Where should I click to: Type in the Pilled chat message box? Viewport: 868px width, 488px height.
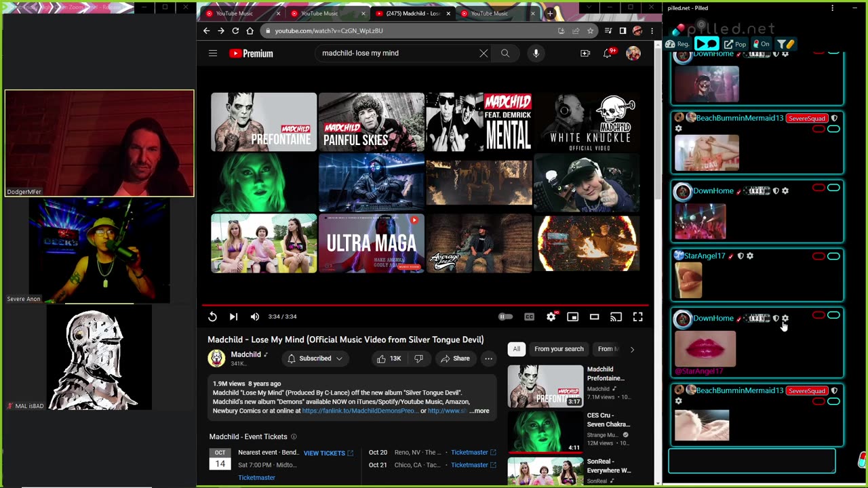[752, 460]
